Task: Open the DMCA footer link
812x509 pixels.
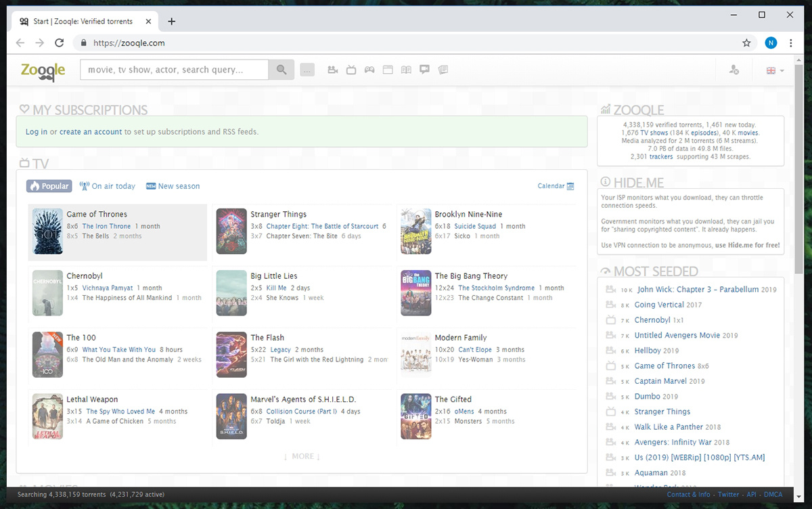Action: (773, 495)
